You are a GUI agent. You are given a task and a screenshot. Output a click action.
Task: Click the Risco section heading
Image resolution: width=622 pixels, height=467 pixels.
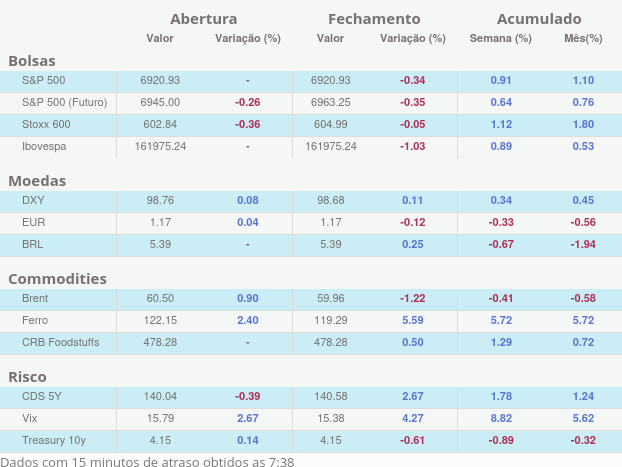point(29,377)
